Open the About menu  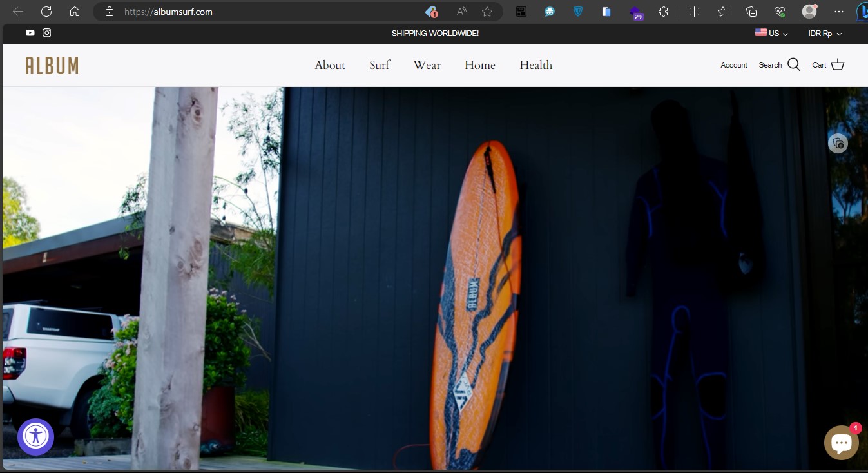[x=330, y=65]
